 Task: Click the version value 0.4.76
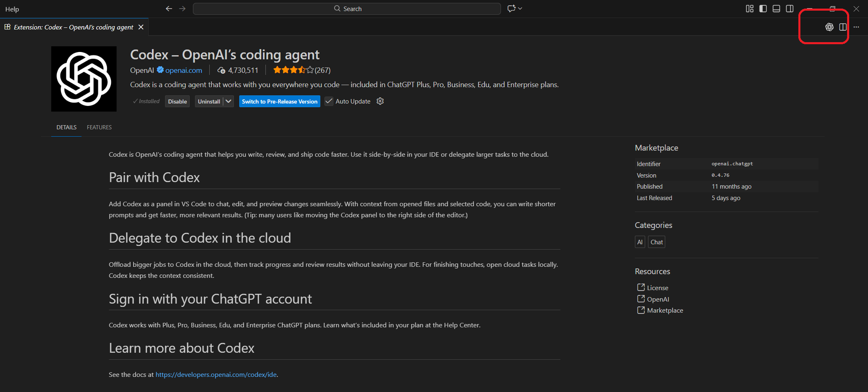click(x=720, y=175)
